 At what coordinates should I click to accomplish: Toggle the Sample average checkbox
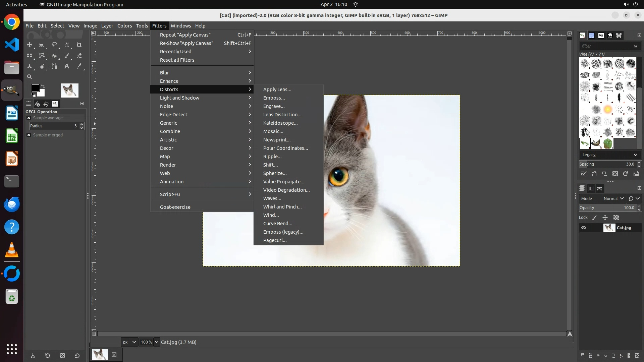click(29, 118)
